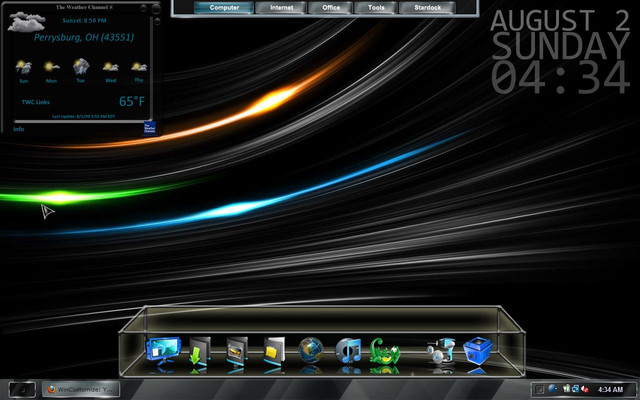Switch to the Internet tab
This screenshot has width=640, height=400.
click(x=281, y=7)
